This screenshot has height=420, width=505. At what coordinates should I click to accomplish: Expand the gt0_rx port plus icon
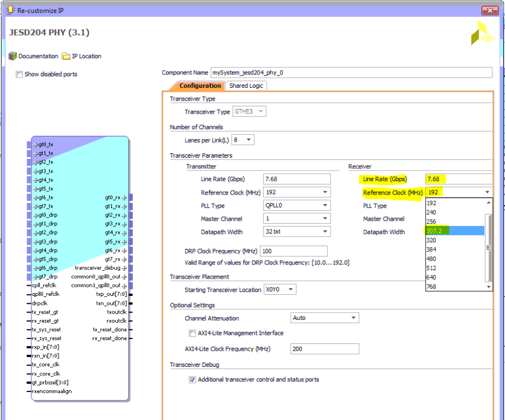pos(124,197)
